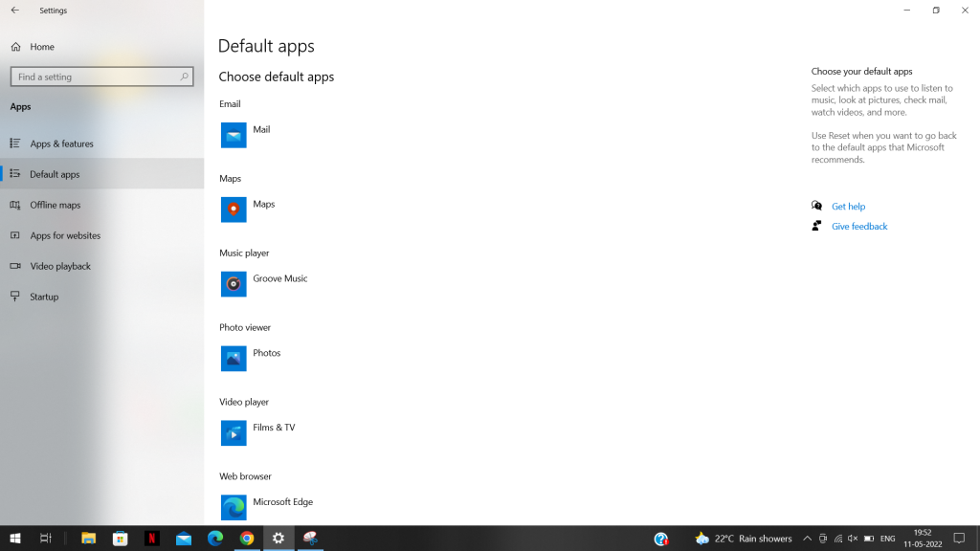Launch Netflix from the taskbar
This screenshot has height=551, width=980.
(x=151, y=538)
